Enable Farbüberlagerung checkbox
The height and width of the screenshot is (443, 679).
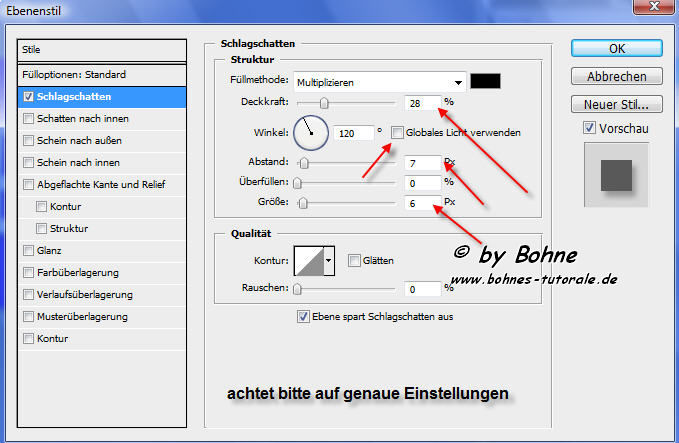tap(29, 272)
